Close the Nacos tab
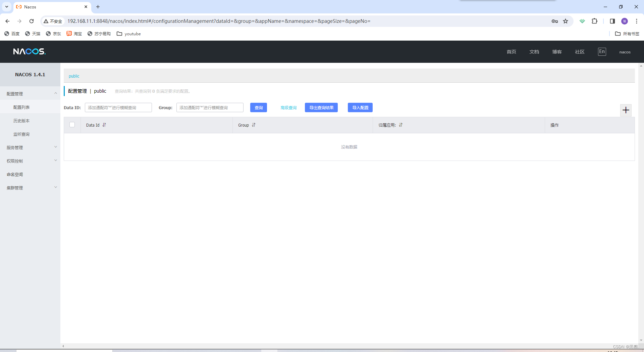644x352 pixels. click(x=86, y=7)
